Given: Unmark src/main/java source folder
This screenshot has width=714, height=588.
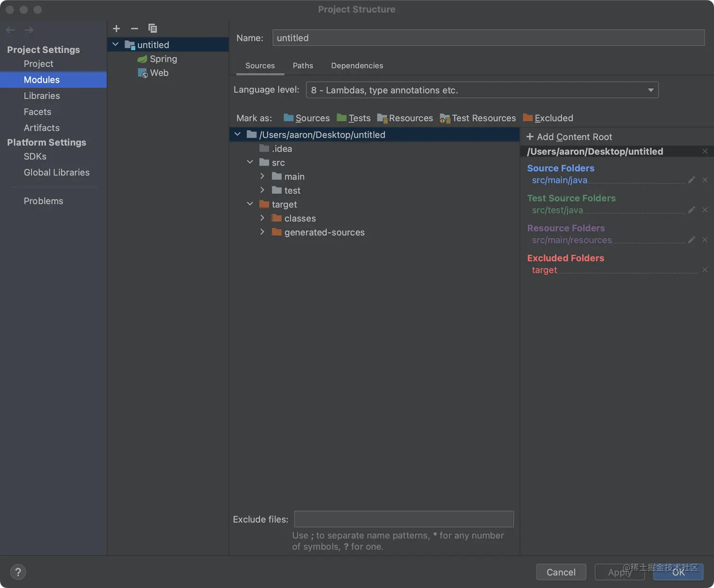Looking at the screenshot, I should [705, 180].
